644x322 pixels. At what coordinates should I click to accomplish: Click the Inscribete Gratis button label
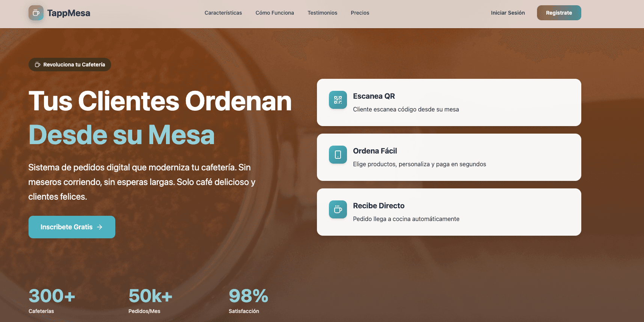click(x=66, y=227)
